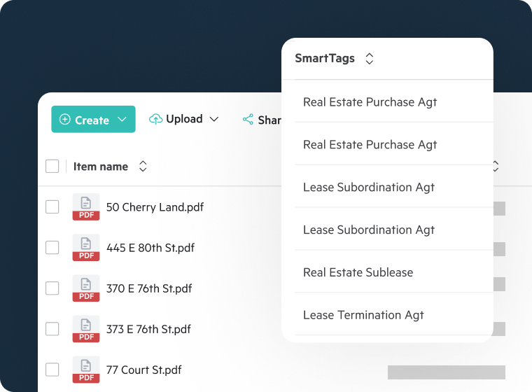Expand the Create dropdown chevron
The image size is (532, 392).
pos(122,120)
